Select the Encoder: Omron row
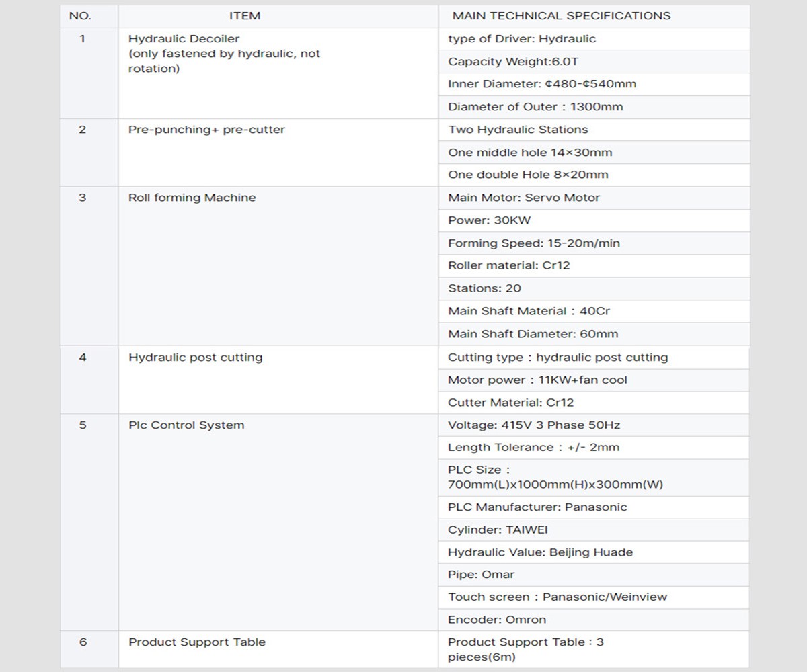 click(497, 620)
